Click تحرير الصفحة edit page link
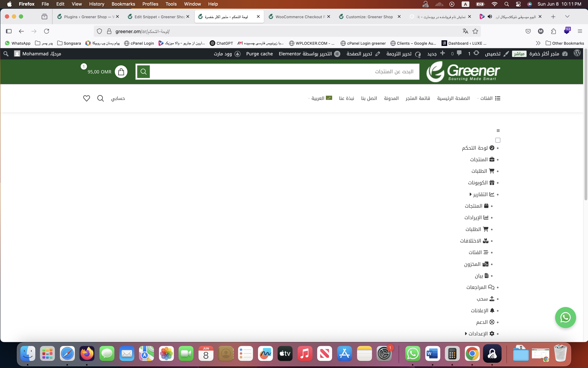 [x=363, y=54]
